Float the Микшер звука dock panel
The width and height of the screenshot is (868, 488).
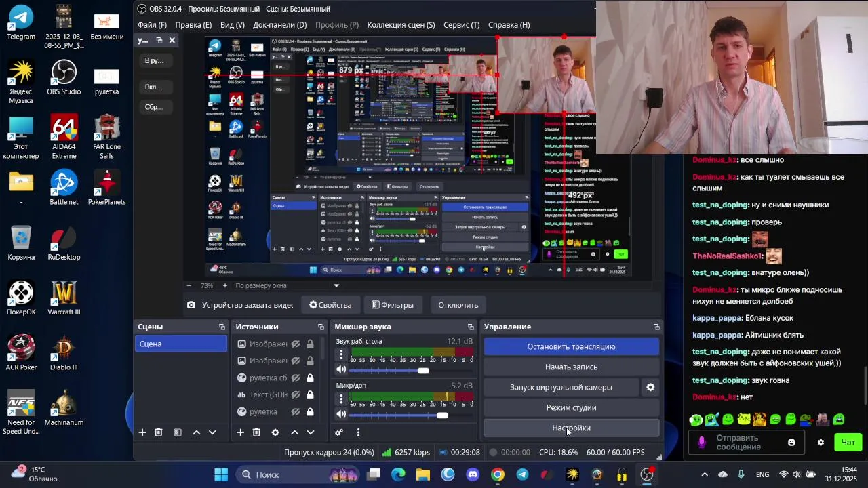pyautogui.click(x=471, y=327)
